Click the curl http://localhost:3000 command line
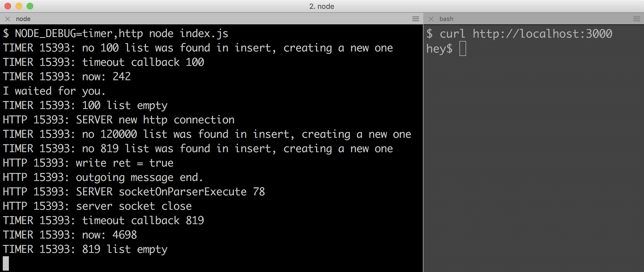Screen dimensions: 644x272 click(x=526, y=34)
